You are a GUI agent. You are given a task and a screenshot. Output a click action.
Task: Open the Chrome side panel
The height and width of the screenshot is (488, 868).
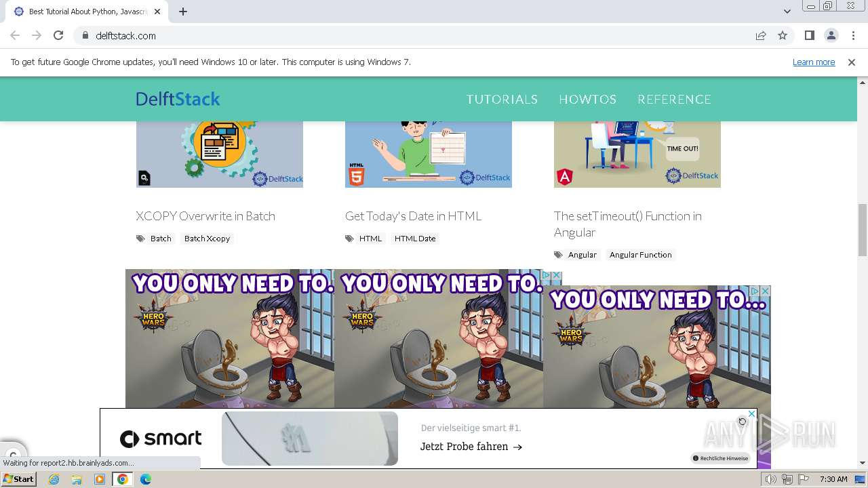809,35
